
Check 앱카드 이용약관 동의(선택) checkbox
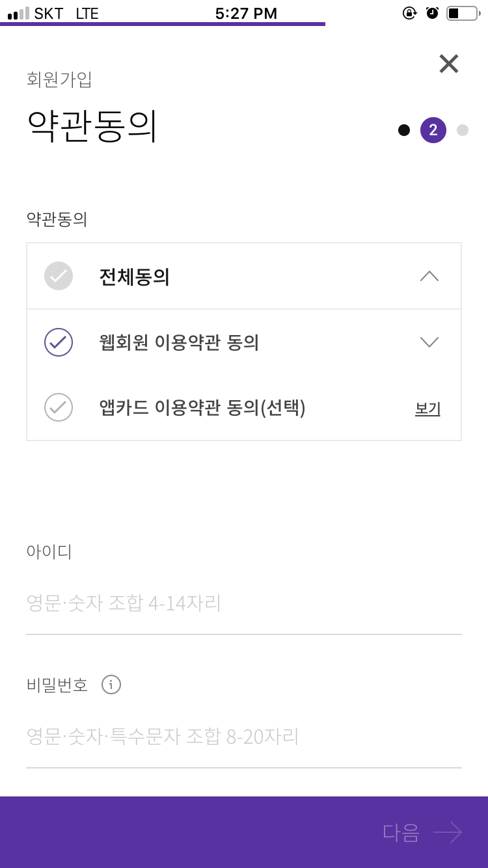(59, 407)
